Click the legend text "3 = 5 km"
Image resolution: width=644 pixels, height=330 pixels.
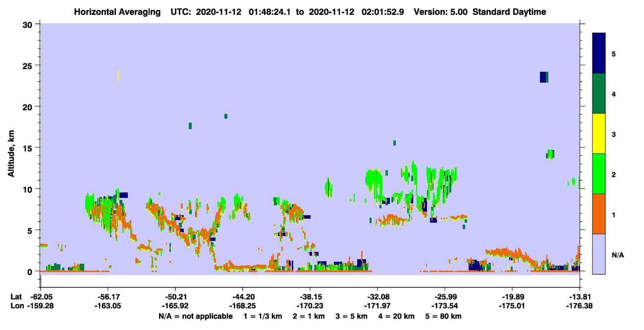[x=352, y=316]
